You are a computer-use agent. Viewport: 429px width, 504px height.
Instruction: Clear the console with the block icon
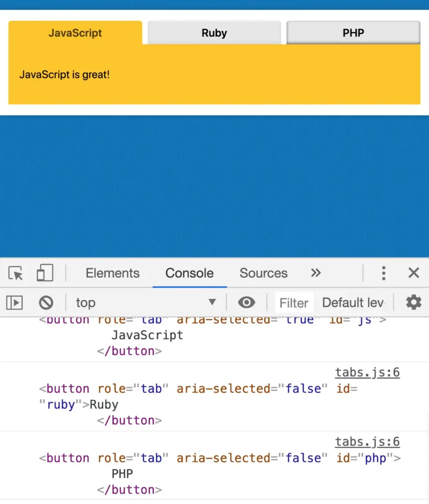[46, 303]
